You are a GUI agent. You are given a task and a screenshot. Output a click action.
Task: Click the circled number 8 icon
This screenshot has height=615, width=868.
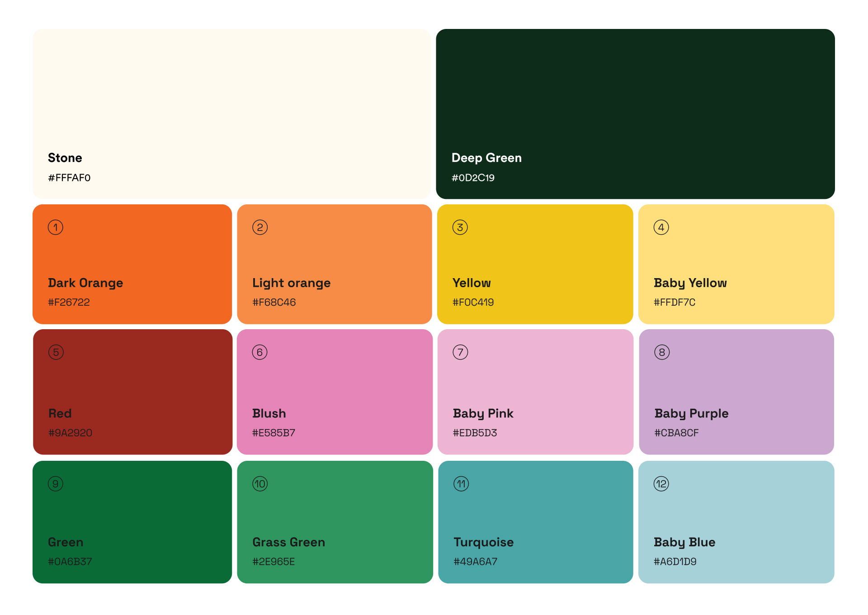662,352
